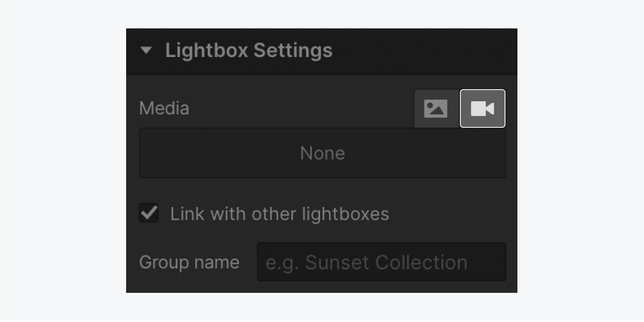Click the Group name label
The width and height of the screenshot is (644, 322).
[189, 262]
